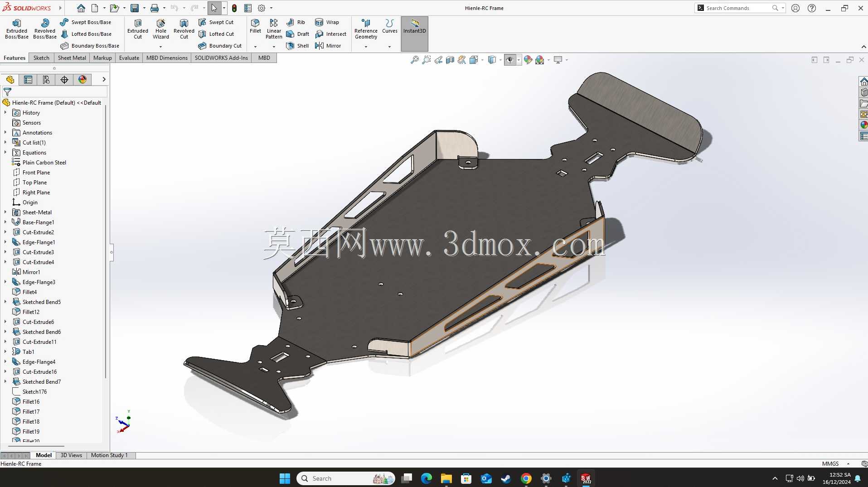
Task: Click the Rebuild traffic light icon
Action: [x=234, y=8]
